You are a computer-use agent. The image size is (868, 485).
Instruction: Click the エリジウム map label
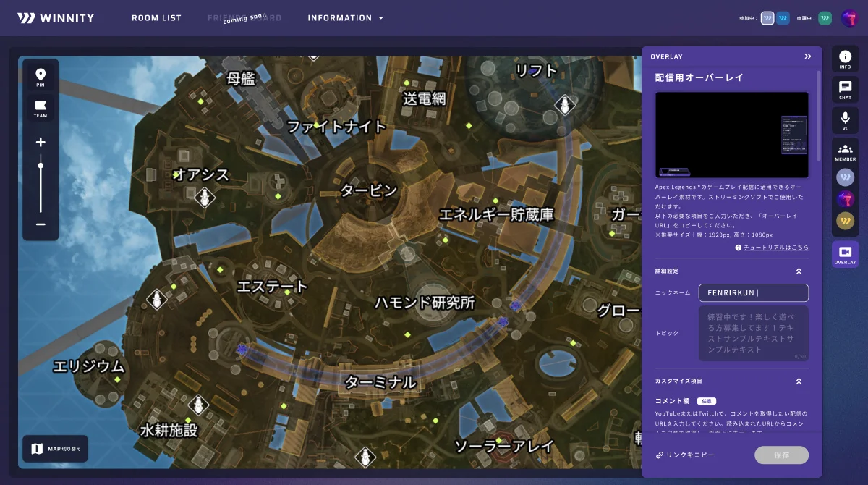tap(89, 366)
